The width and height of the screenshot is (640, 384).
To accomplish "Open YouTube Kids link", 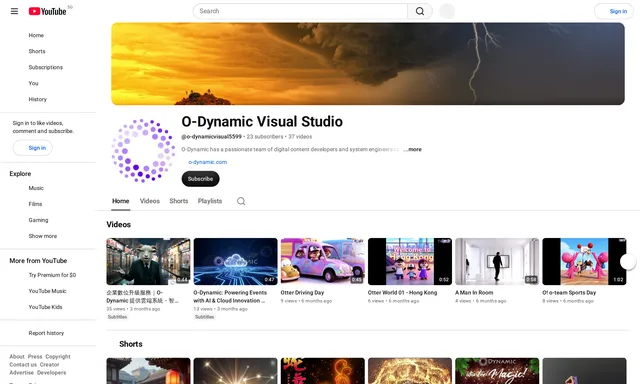I will [x=45, y=307].
